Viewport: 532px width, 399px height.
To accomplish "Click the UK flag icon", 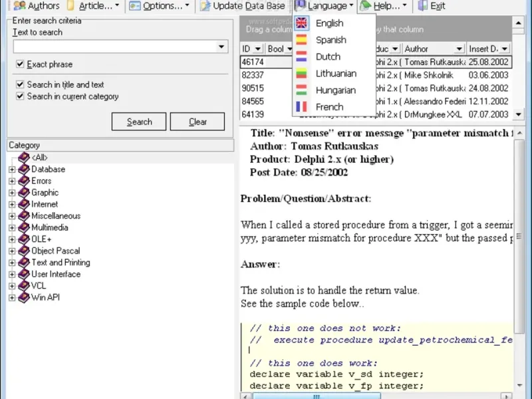I will 301,23.
